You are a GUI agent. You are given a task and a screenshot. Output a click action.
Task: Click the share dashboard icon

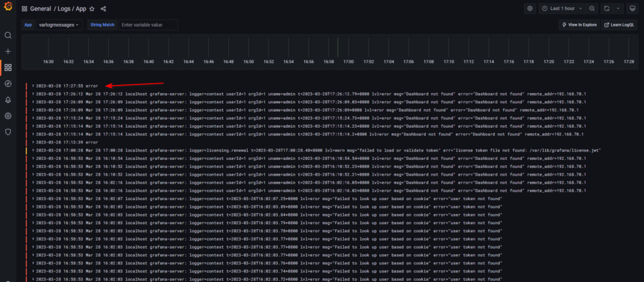(x=103, y=9)
